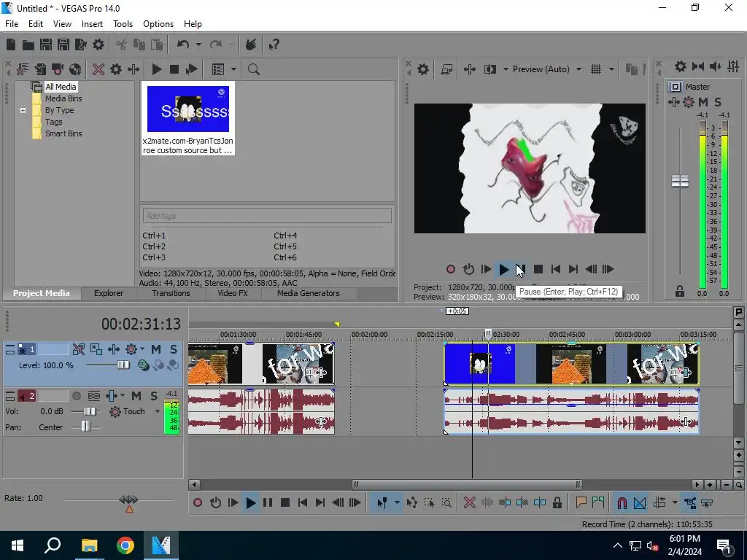Open the Undo history dropdown arrow
Screen dimensions: 747x560
tap(198, 44)
